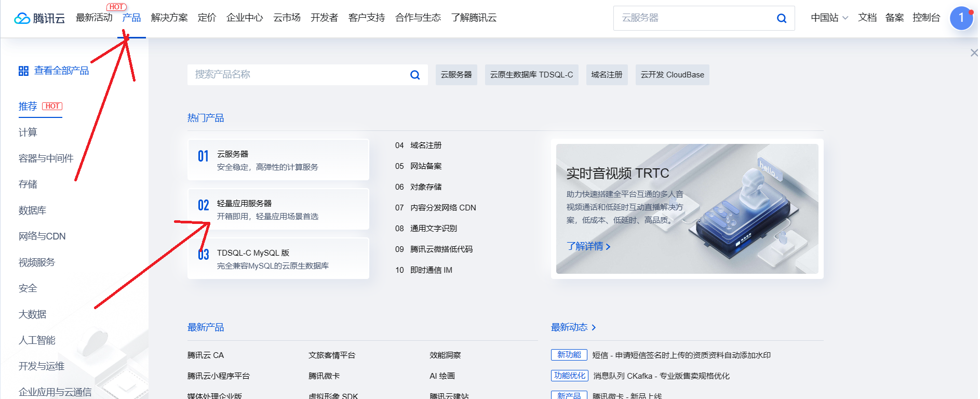980x399 pixels.
Task: Click the product search magnifier icon
Action: (x=415, y=75)
